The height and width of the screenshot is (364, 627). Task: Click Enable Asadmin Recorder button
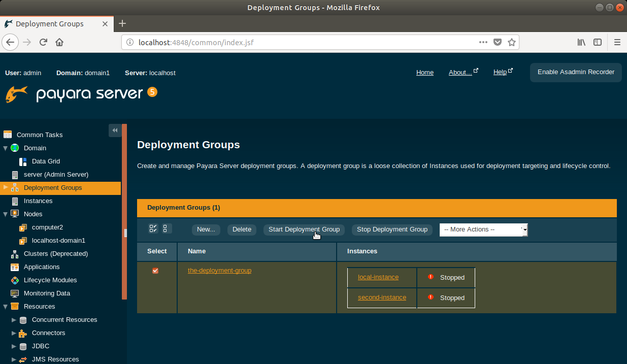coord(576,72)
